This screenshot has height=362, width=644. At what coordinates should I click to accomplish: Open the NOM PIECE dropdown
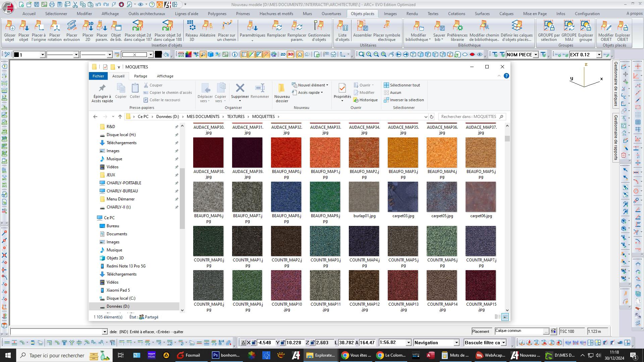click(x=536, y=55)
